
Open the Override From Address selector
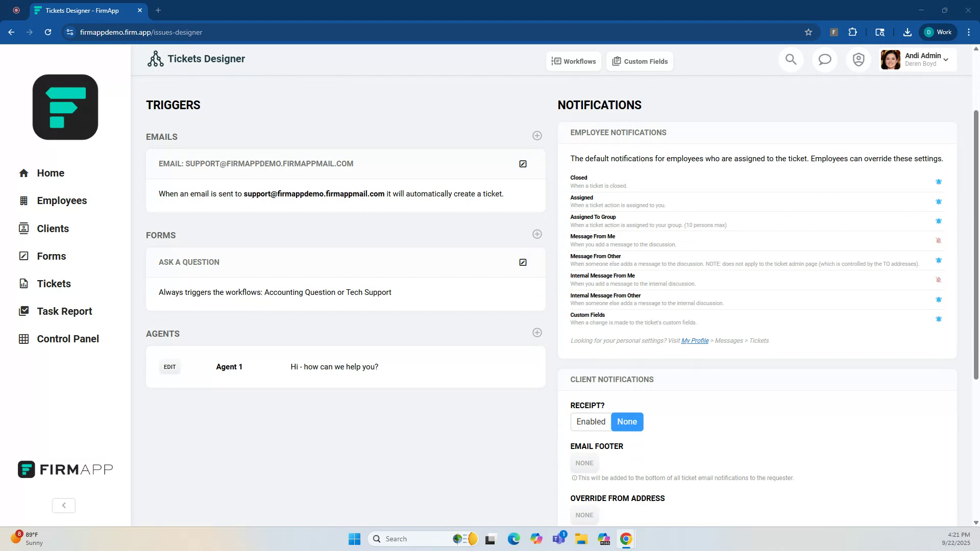point(584,515)
